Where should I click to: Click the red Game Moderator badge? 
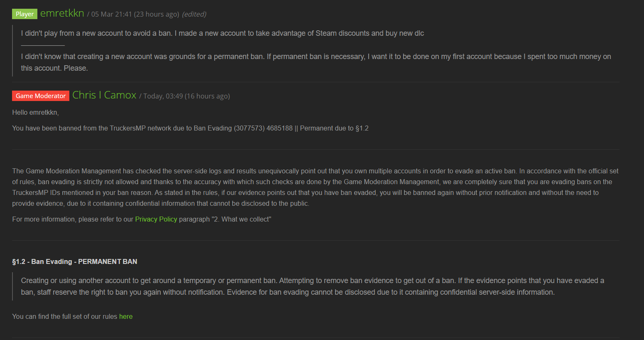click(x=41, y=96)
